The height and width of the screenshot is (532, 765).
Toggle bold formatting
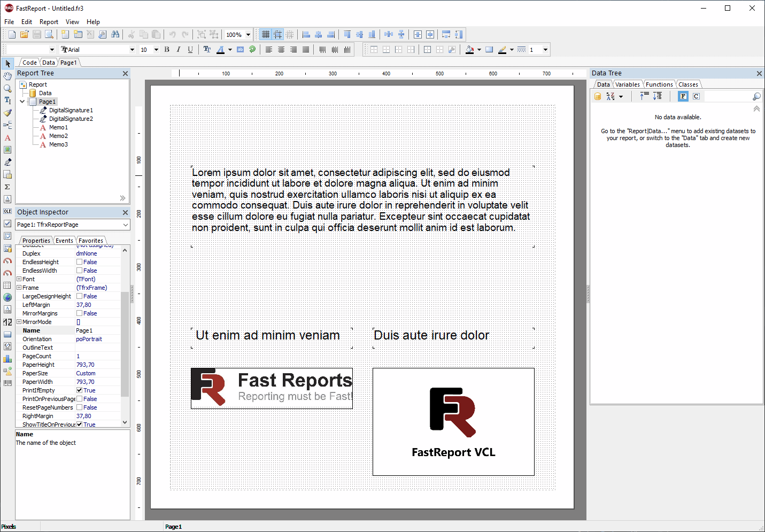coord(167,49)
